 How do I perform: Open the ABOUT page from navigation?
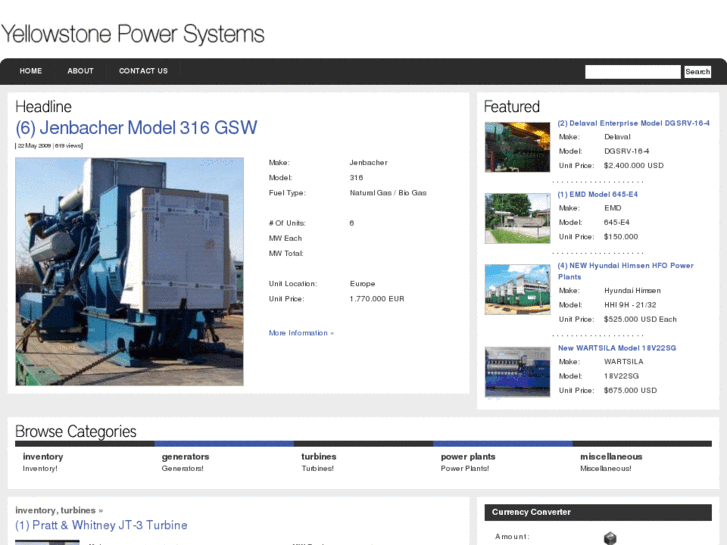pos(80,71)
